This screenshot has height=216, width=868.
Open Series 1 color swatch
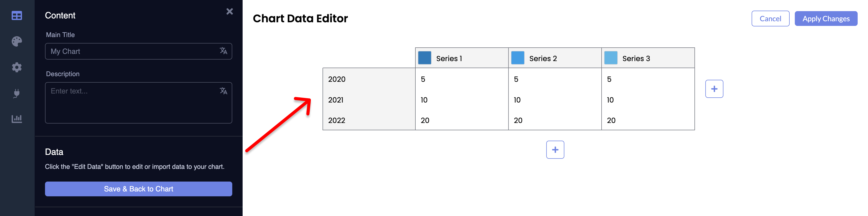click(x=425, y=58)
